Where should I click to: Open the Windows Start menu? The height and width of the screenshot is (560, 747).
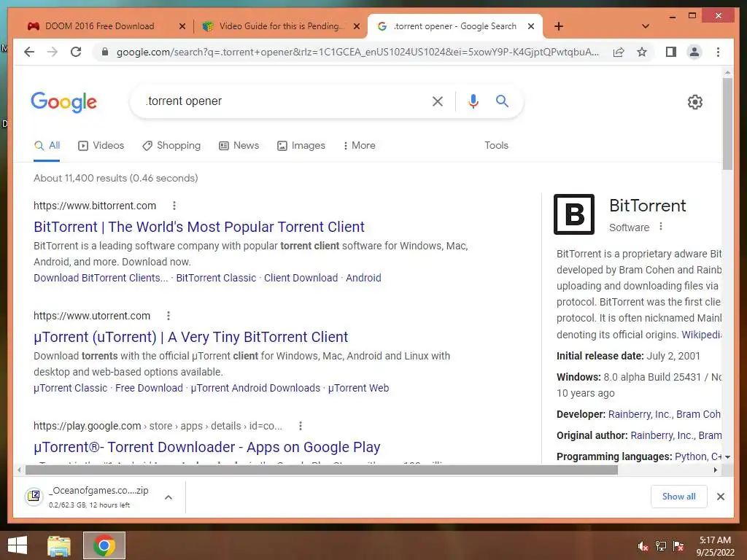tap(18, 545)
